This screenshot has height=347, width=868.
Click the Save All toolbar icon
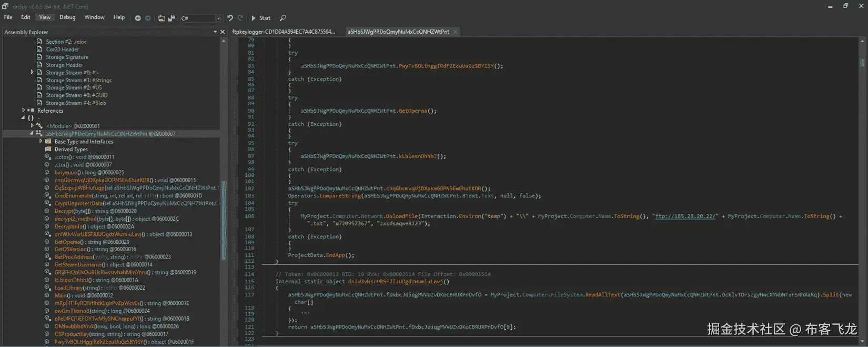[x=171, y=18]
